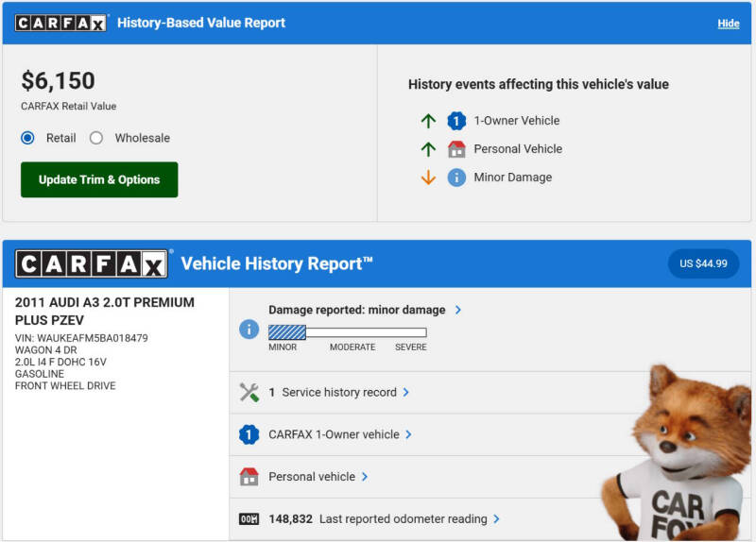The width and height of the screenshot is (756, 542).
Task: Click the CARFAX logo in Vehicle History Report header
Action: click(92, 263)
